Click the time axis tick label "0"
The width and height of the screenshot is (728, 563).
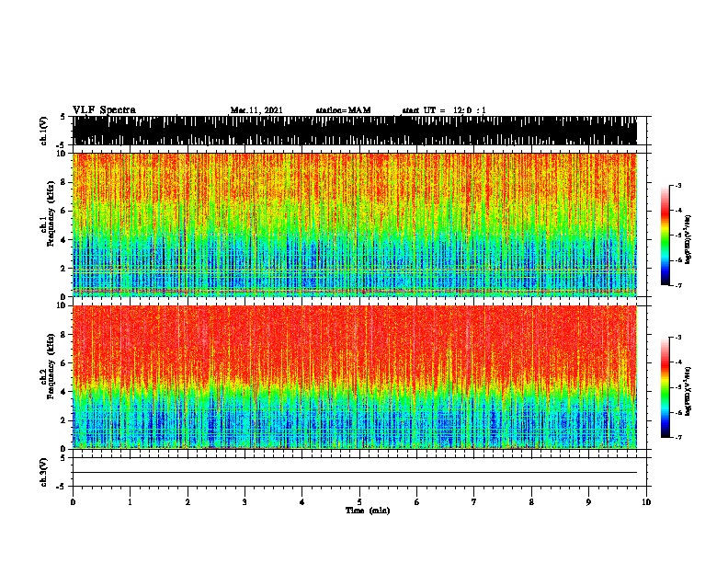pyautogui.click(x=73, y=502)
